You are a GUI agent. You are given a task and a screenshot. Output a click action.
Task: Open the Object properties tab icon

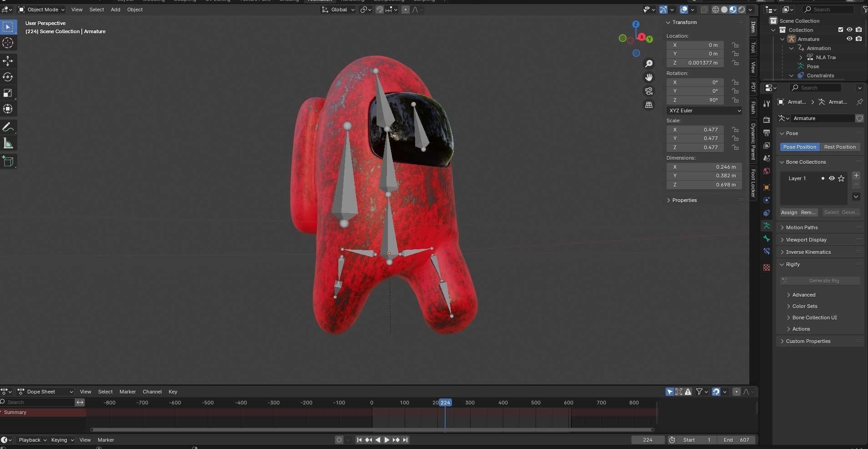(767, 187)
